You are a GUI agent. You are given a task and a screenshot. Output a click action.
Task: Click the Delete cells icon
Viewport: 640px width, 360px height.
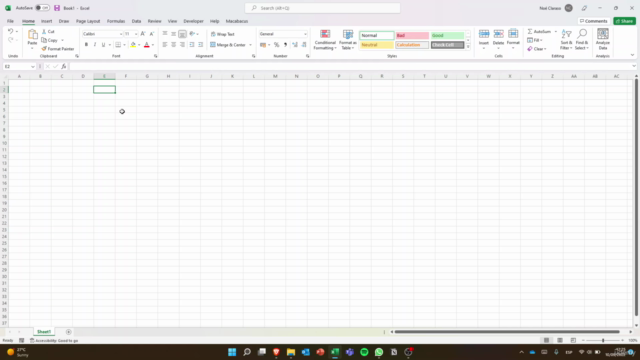click(498, 34)
